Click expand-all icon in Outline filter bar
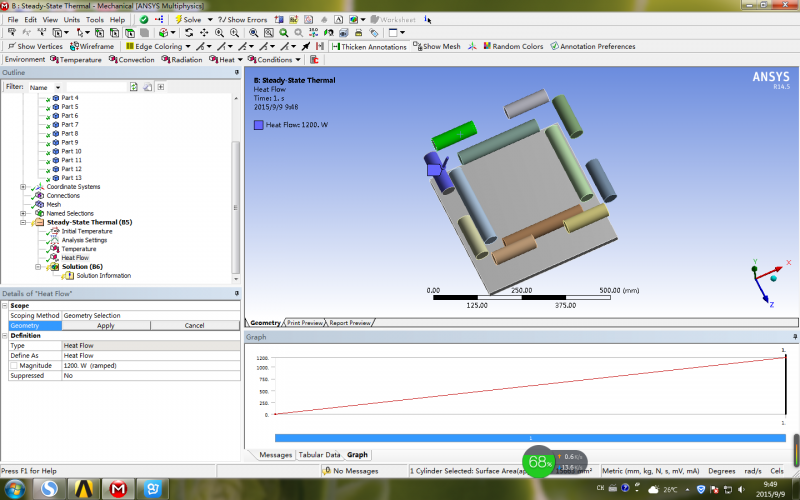The image size is (800, 500). click(x=161, y=87)
